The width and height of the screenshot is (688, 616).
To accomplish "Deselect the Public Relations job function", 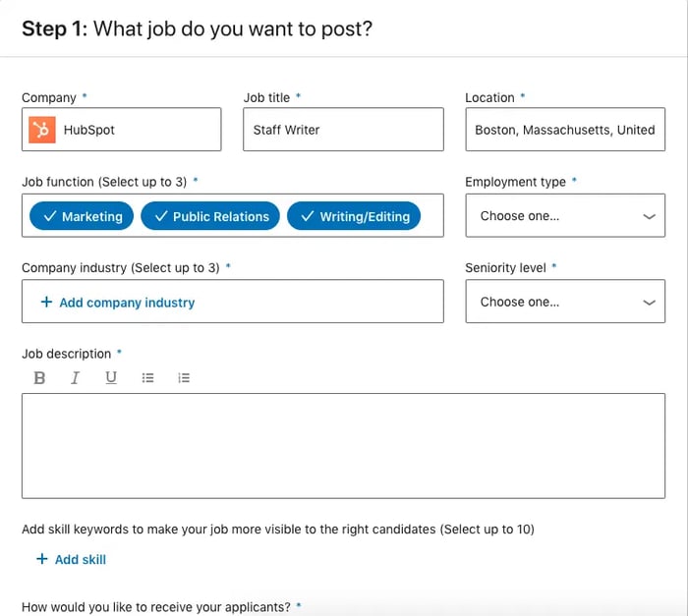I will [210, 216].
